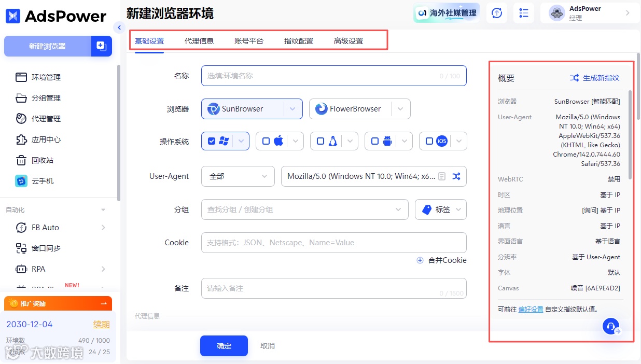641x364 pixels.
Task: Expand the iOS version dropdown
Action: coord(459,141)
